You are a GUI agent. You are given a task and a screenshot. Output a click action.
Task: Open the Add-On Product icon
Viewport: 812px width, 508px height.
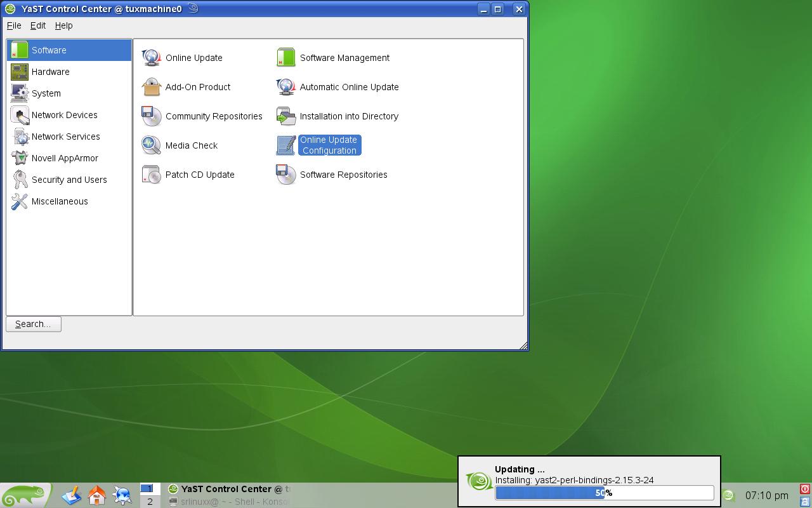click(x=152, y=86)
